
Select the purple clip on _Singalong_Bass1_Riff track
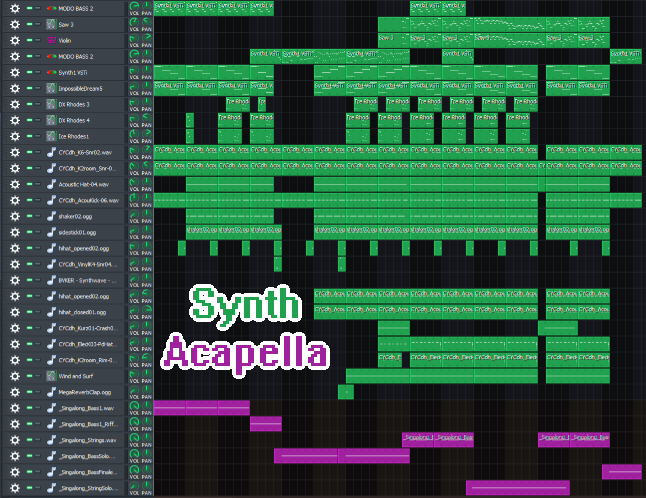[x=266, y=424]
